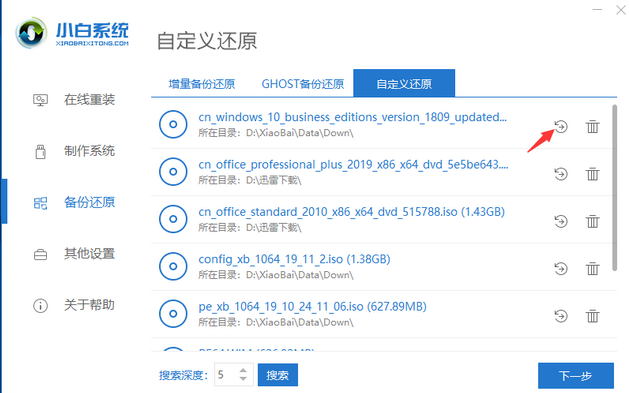The height and width of the screenshot is (393, 629).
Task: Select the 自定义还原 tab
Action: (404, 83)
